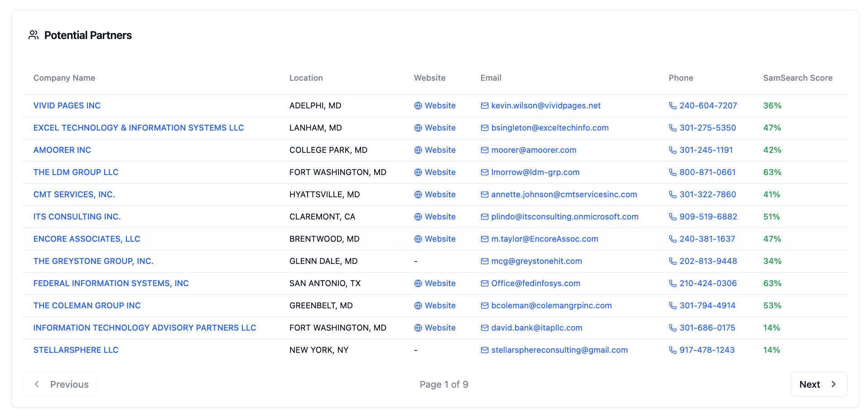Image resolution: width=868 pixels, height=419 pixels.
Task: Click the envelope icon beside moorer@amoorer.com
Action: click(x=484, y=150)
